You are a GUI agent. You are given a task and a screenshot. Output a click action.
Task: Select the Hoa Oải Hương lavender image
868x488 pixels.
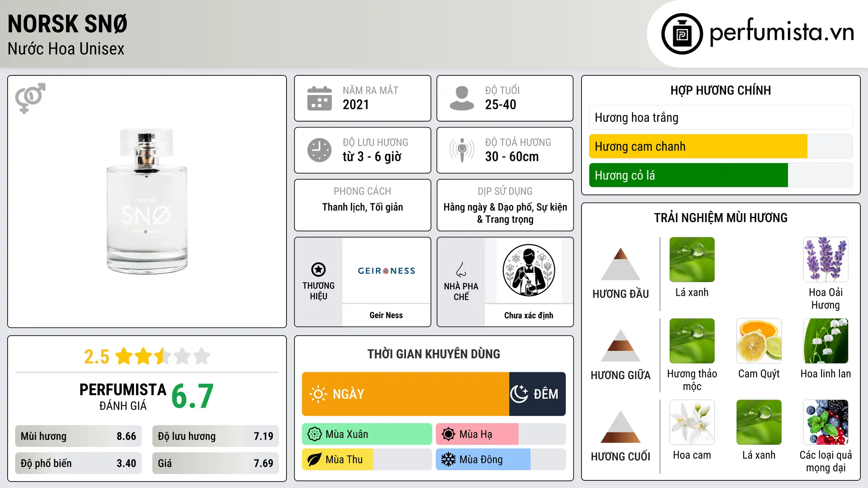(826, 260)
